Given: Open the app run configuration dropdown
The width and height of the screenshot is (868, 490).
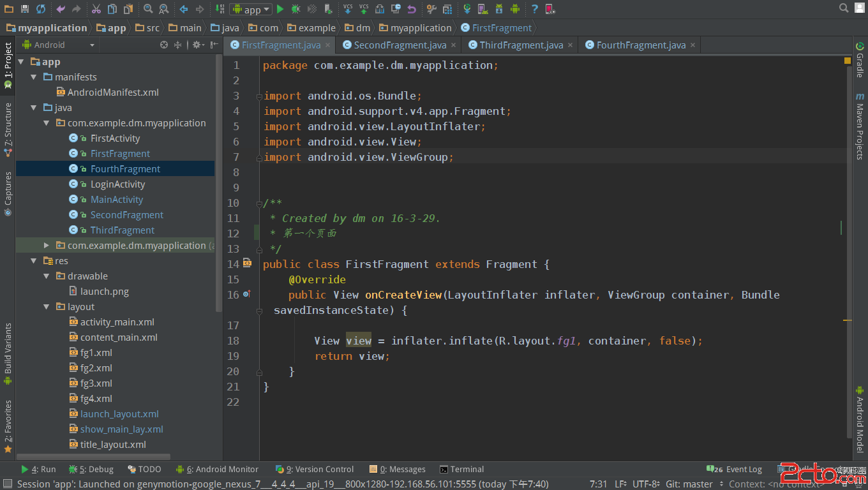Looking at the screenshot, I should click(x=251, y=9).
